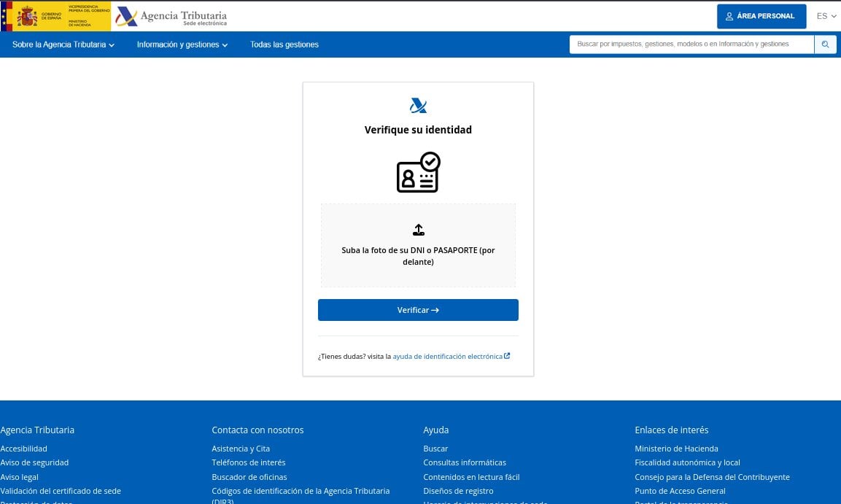Click the bird icon above Verifique su identidad
Viewport: 841px width, 504px height.
(x=418, y=105)
